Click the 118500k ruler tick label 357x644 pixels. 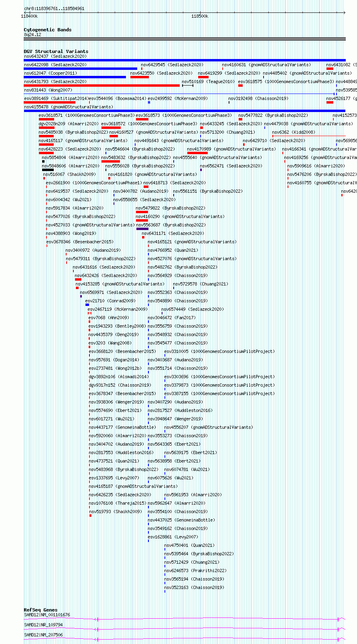click(200, 16)
